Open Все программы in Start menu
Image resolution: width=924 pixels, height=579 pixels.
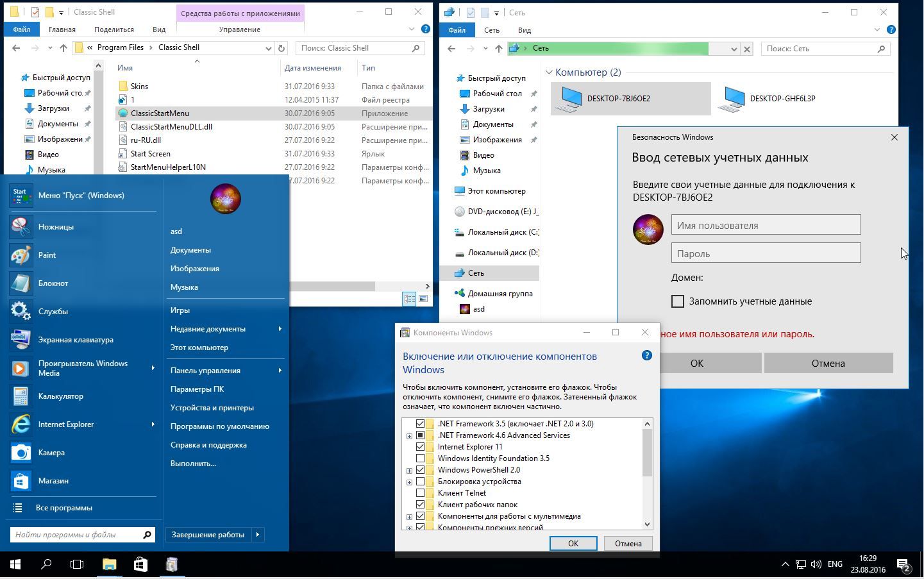click(x=83, y=507)
